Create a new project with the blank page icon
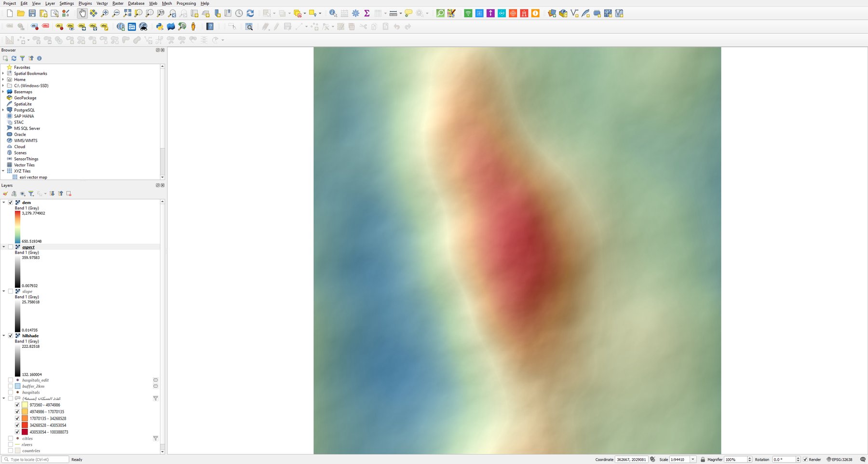The width and height of the screenshot is (868, 464). point(10,14)
